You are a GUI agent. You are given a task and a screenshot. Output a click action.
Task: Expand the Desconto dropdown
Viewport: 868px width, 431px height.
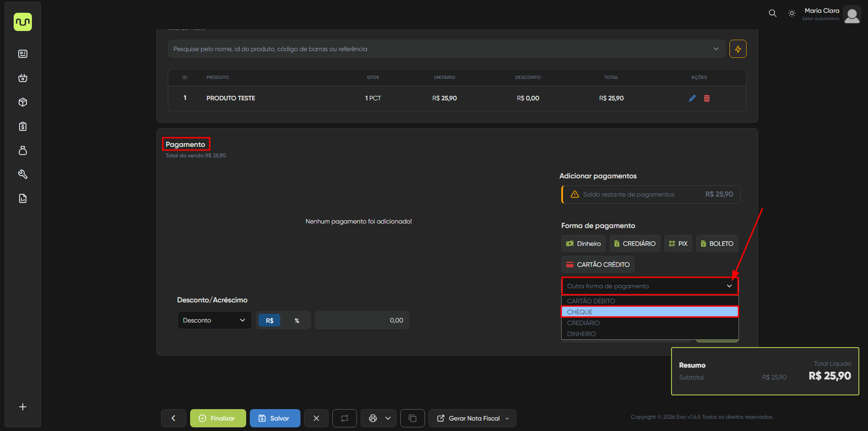tap(214, 320)
